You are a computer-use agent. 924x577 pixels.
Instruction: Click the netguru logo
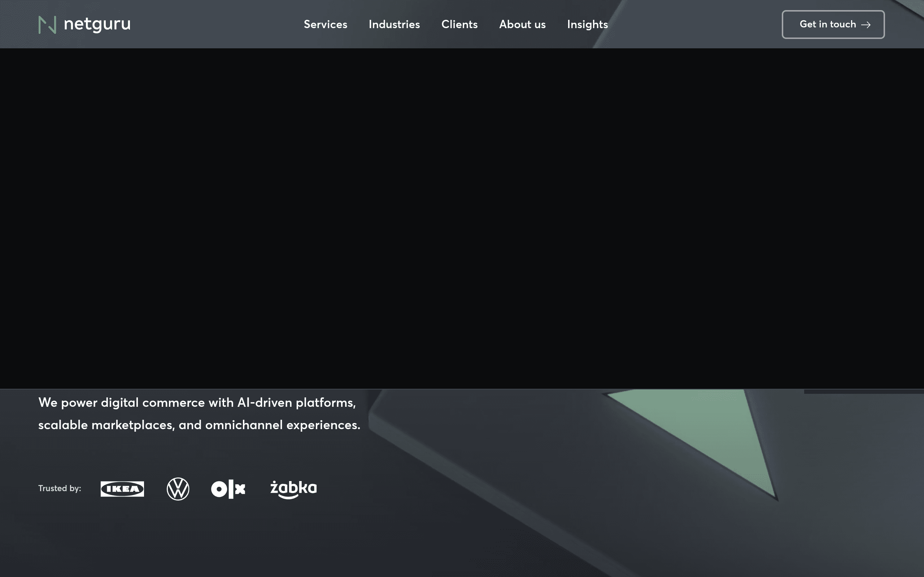[85, 24]
